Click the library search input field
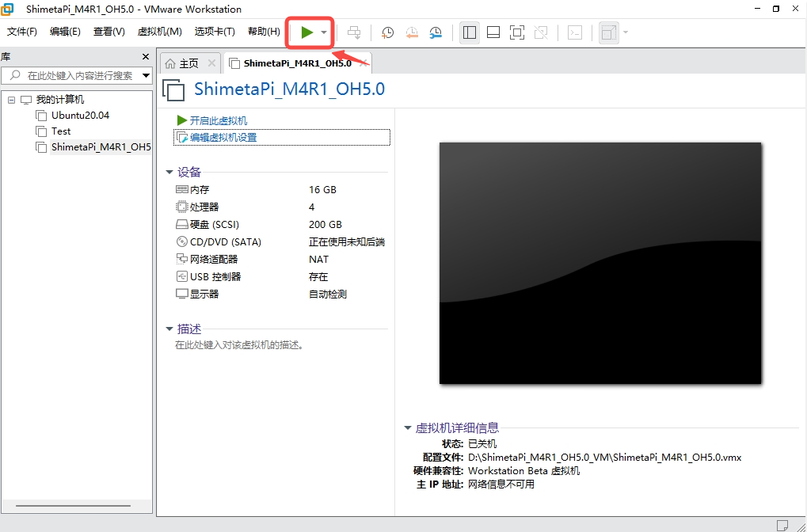This screenshot has height=532, width=807. [x=77, y=76]
